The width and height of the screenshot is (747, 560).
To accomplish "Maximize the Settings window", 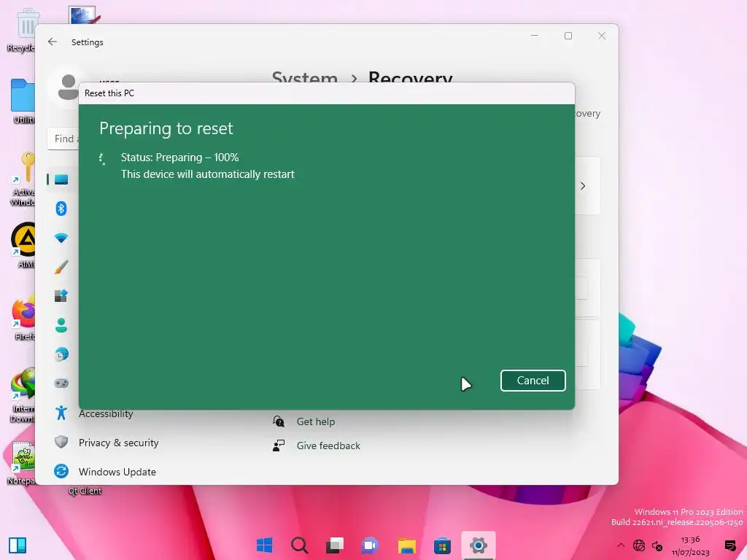I will (568, 36).
